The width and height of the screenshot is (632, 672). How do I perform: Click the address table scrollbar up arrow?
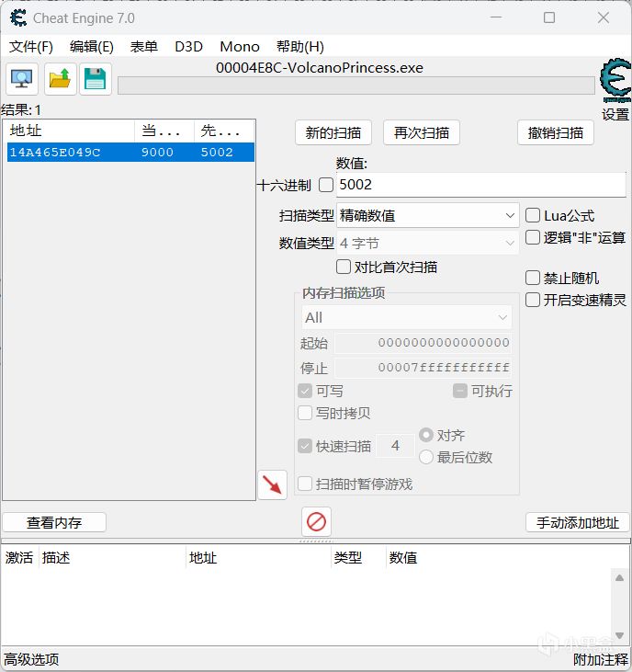(619, 577)
